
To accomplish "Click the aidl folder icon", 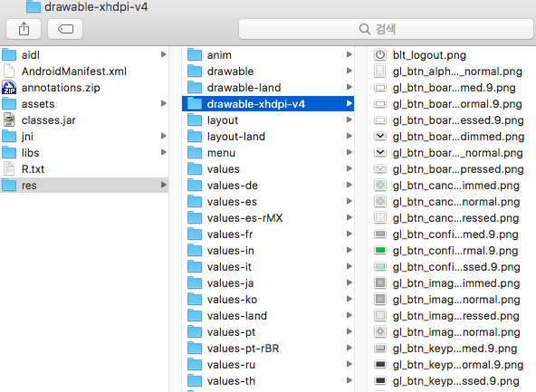I will pyautogui.click(x=9, y=54).
